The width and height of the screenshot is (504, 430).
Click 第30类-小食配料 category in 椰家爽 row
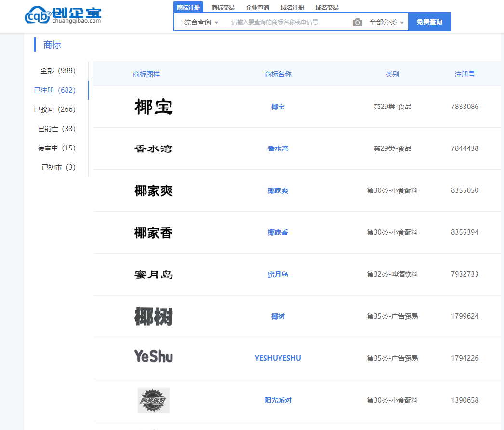click(393, 191)
